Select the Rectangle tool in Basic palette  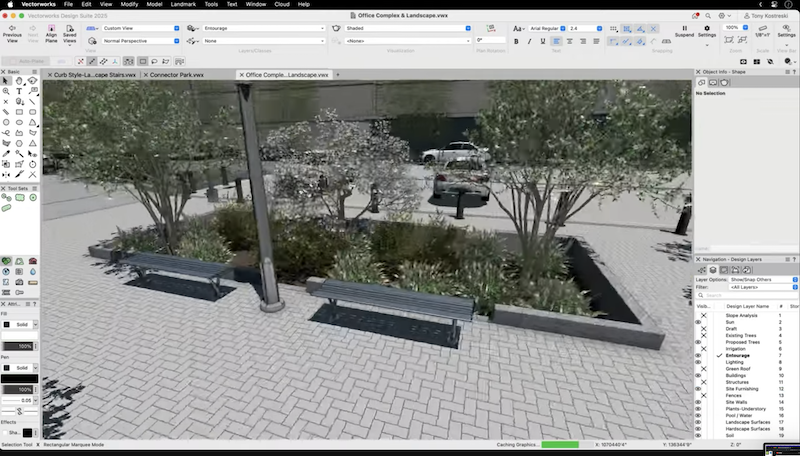click(19, 112)
